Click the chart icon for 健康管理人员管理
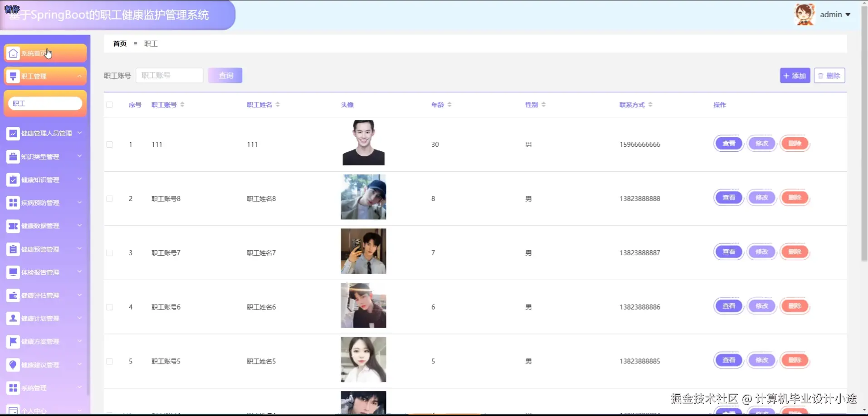 point(13,133)
